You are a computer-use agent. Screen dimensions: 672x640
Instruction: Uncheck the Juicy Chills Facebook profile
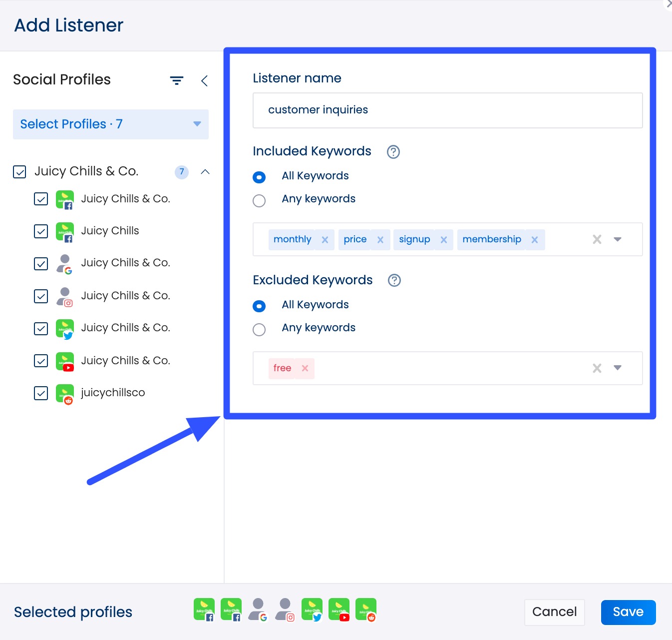[x=41, y=231]
